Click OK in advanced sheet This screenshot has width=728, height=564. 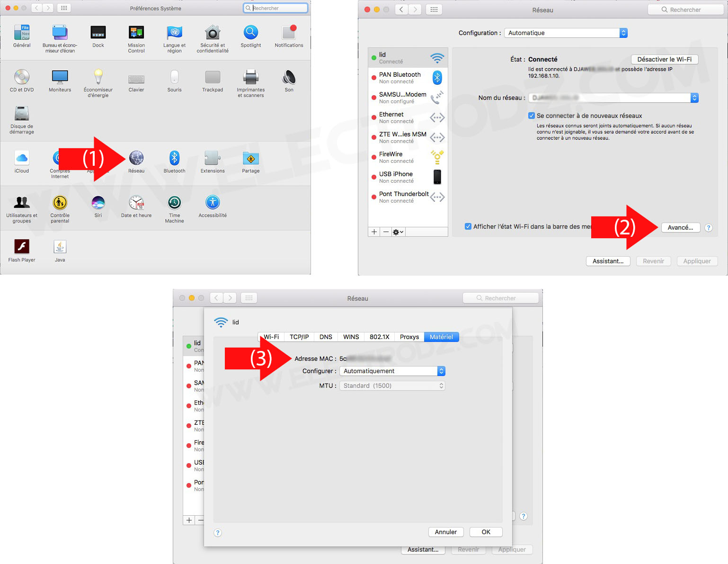(x=486, y=532)
